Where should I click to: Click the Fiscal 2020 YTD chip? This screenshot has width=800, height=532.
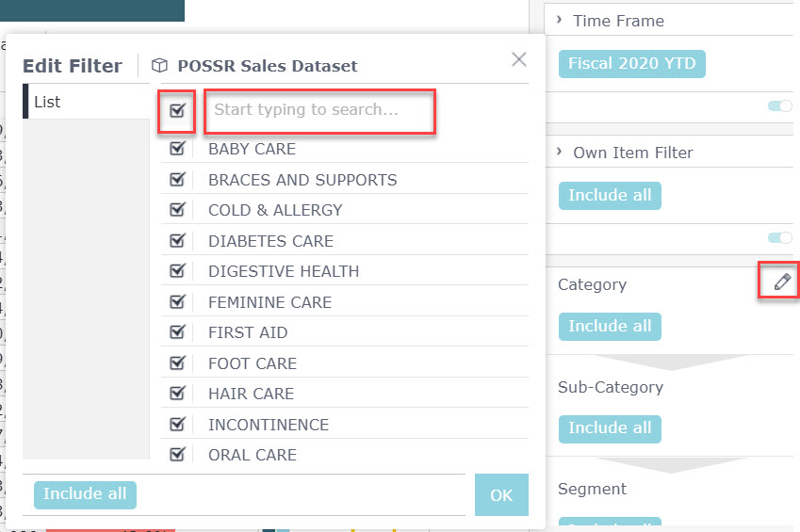[631, 64]
